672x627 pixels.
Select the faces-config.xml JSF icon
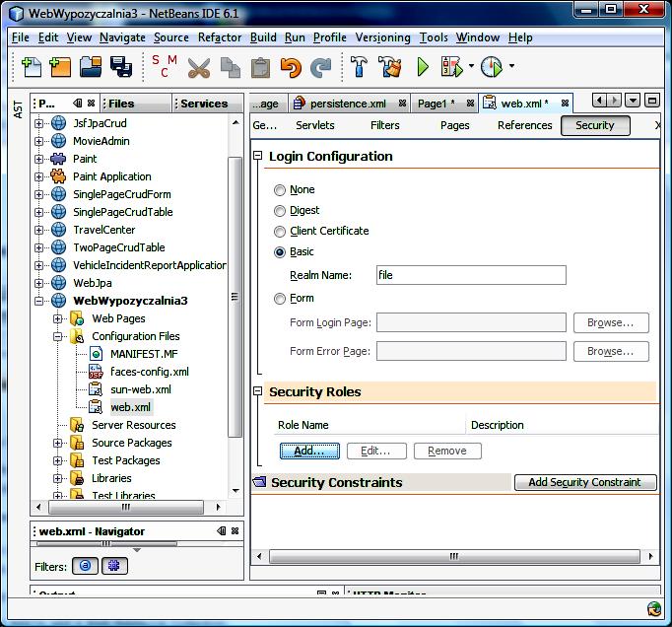point(96,372)
